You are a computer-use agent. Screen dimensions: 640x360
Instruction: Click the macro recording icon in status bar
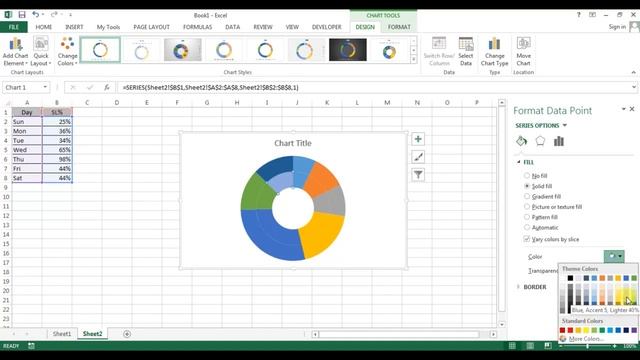coord(31,346)
